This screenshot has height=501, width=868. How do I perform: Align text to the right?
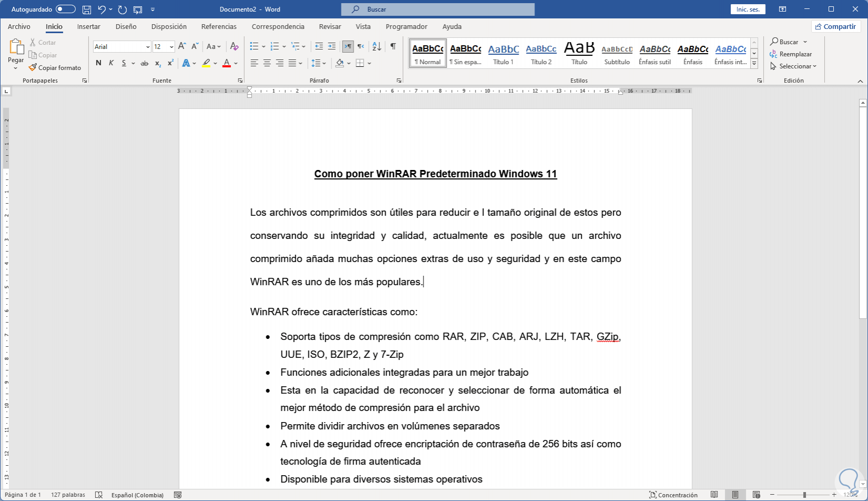(x=279, y=63)
